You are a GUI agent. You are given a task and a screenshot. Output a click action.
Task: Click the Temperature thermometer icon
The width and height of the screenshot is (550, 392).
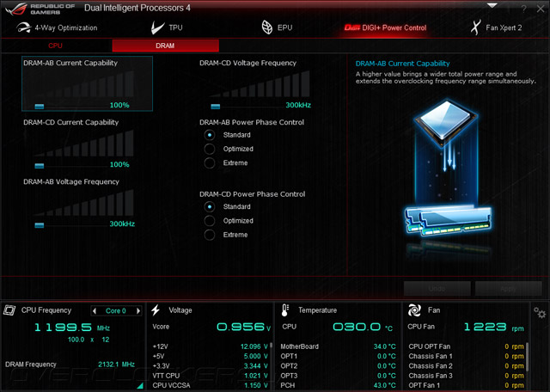(284, 310)
